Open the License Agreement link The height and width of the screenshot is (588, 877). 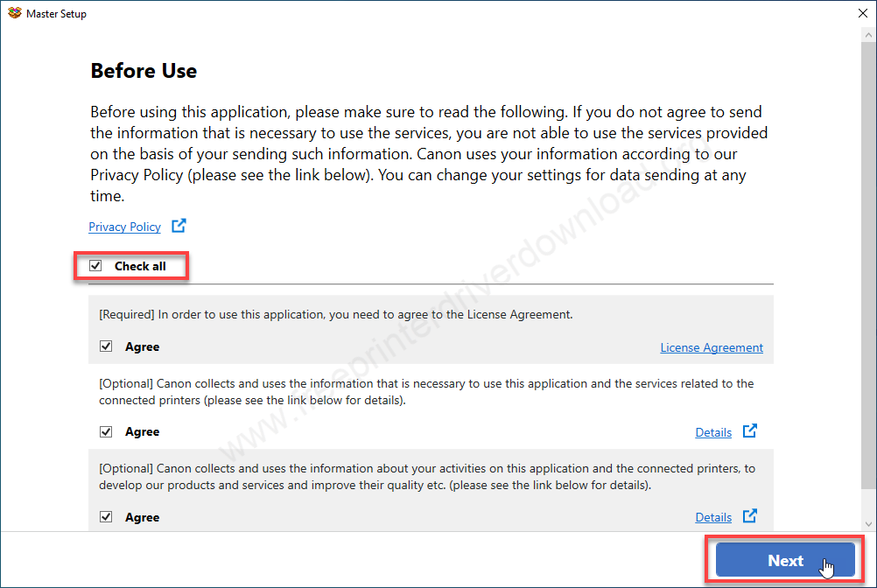tap(712, 347)
